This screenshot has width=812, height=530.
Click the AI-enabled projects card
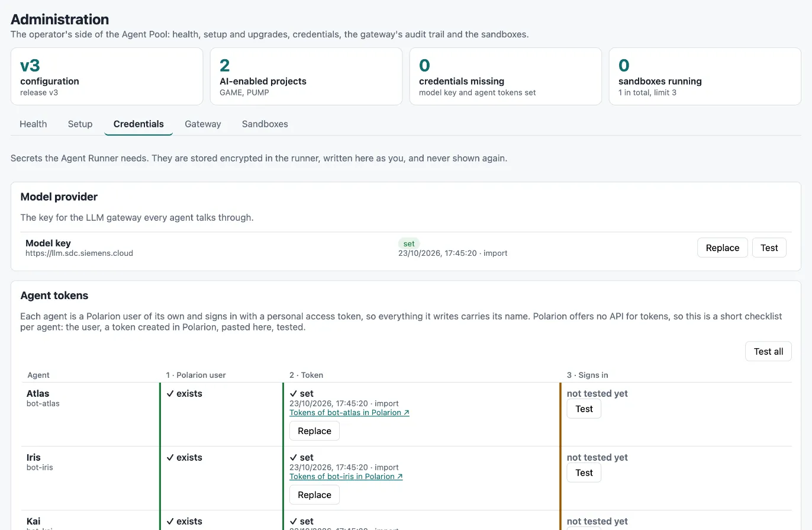(x=307, y=76)
